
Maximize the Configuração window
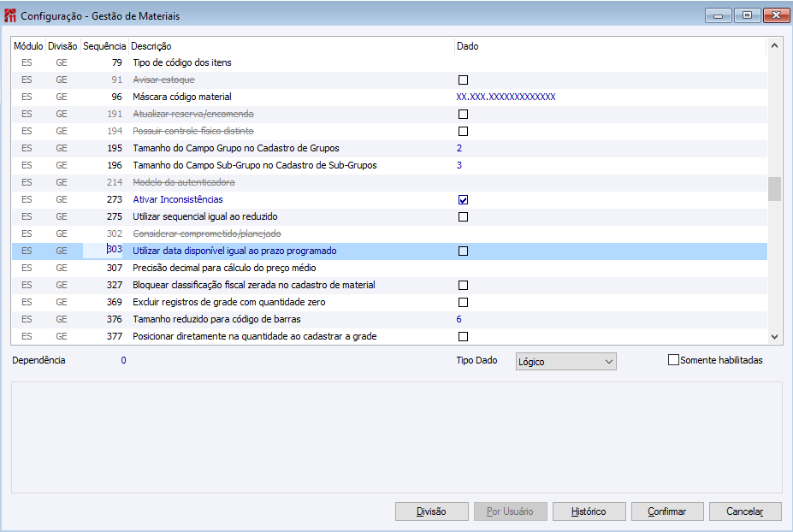pos(746,15)
